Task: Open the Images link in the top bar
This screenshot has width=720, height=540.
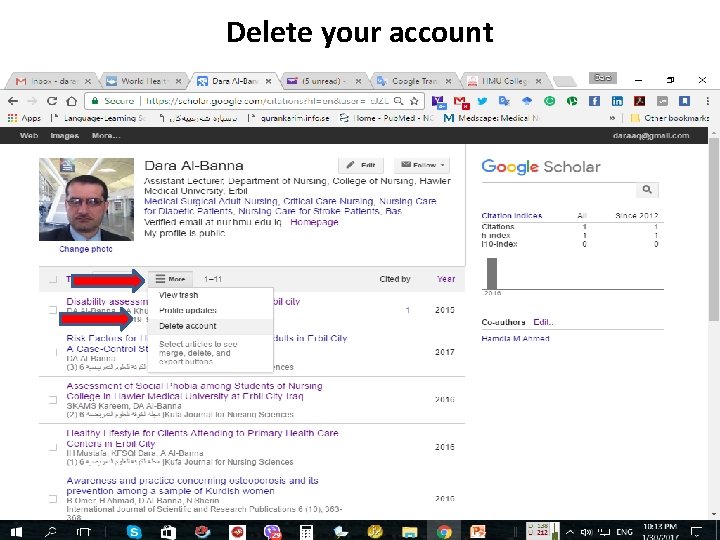Action: click(x=64, y=136)
